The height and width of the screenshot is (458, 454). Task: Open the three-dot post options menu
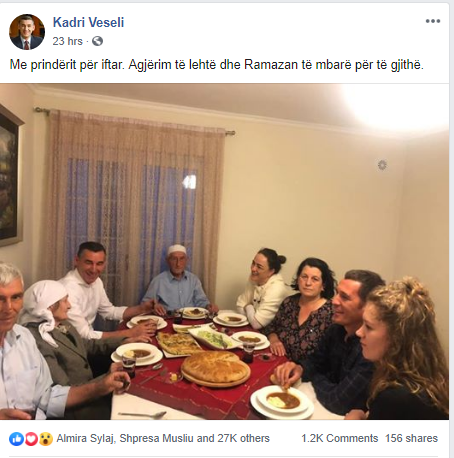coord(433,21)
